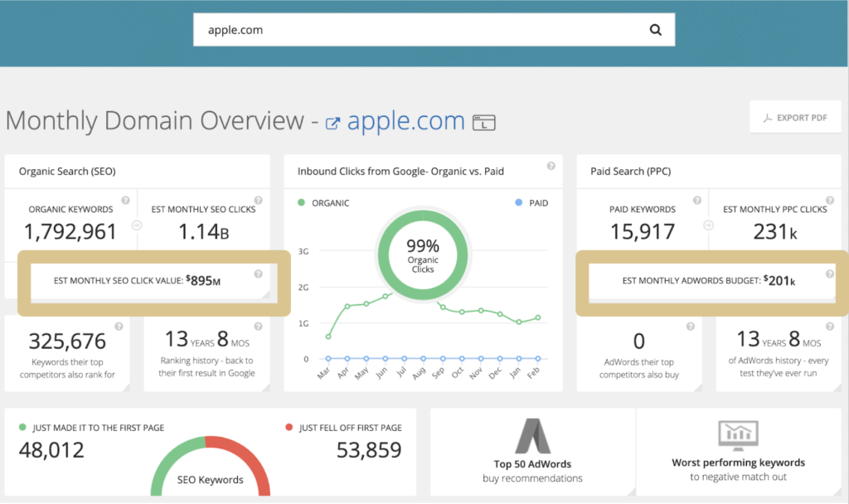The width and height of the screenshot is (849, 504).
Task: Click the 99% Organic Clicks donut
Action: (423, 255)
